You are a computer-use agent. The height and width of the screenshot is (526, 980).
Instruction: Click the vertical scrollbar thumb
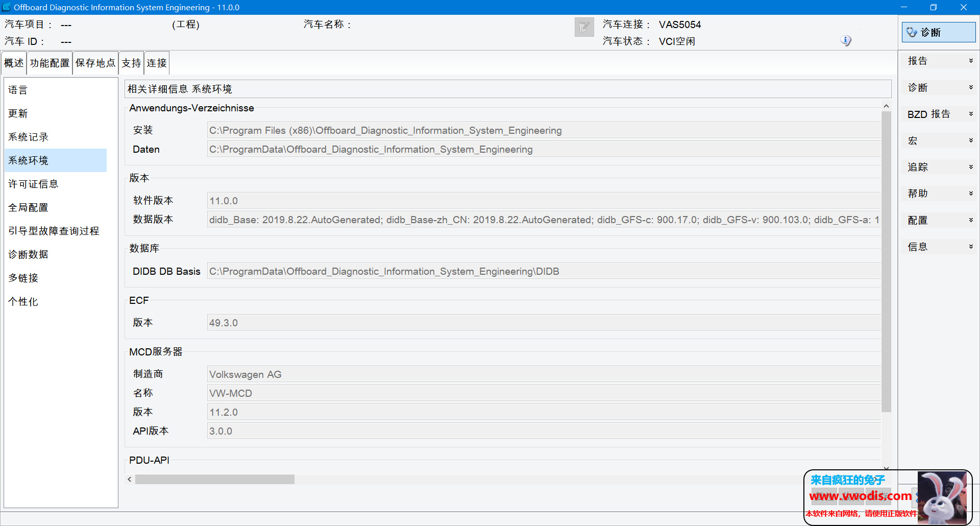[x=886, y=260]
